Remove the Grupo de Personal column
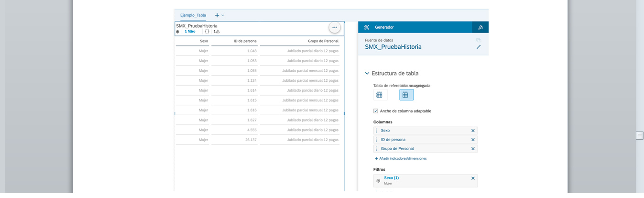Screen dimensions: 644x198 (x=473, y=149)
